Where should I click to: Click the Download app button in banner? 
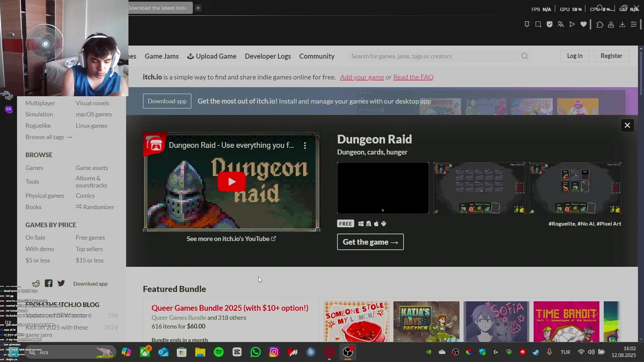(x=167, y=101)
